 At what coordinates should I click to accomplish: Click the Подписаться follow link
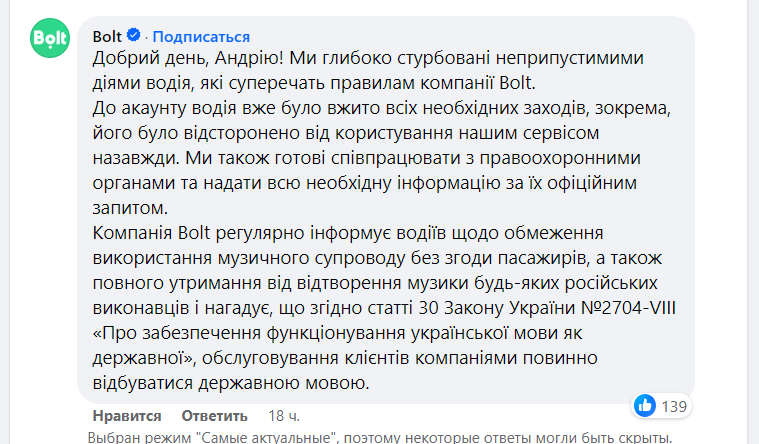pos(201,38)
